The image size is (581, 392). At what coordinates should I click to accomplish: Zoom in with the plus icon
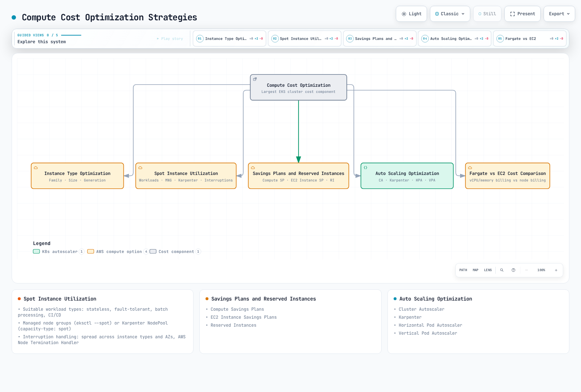pos(556,270)
